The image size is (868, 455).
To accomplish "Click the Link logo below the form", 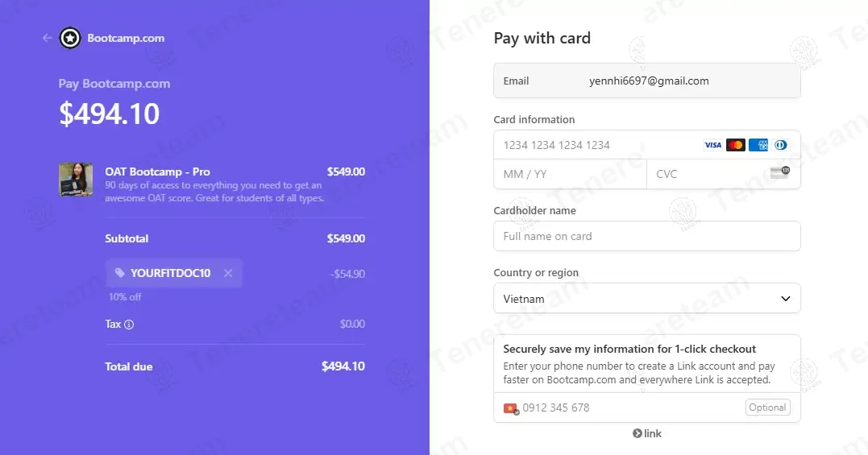I will click(x=647, y=434).
